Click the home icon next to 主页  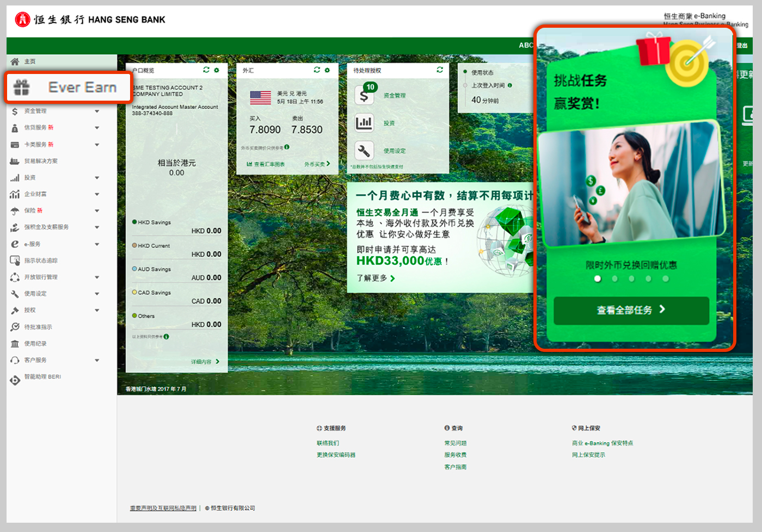pyautogui.click(x=15, y=61)
